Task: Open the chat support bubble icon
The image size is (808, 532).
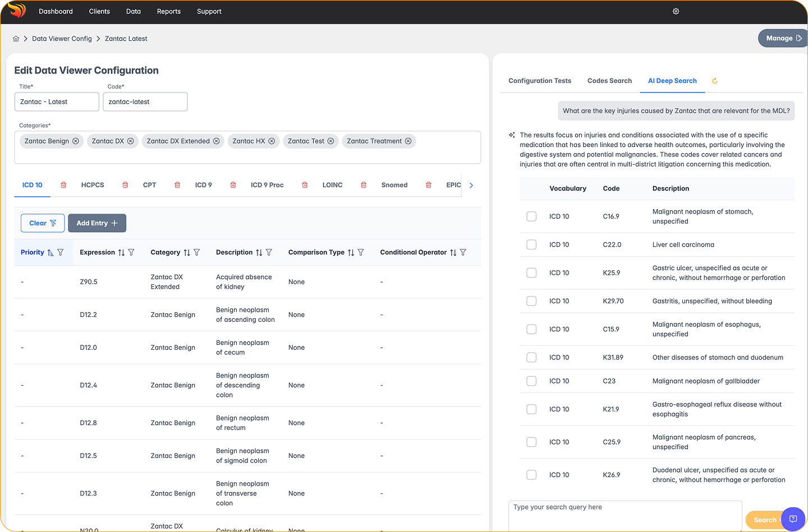Action: point(793,519)
